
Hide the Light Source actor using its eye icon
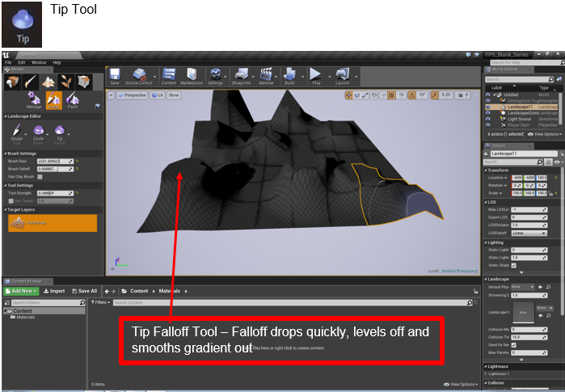[488, 119]
